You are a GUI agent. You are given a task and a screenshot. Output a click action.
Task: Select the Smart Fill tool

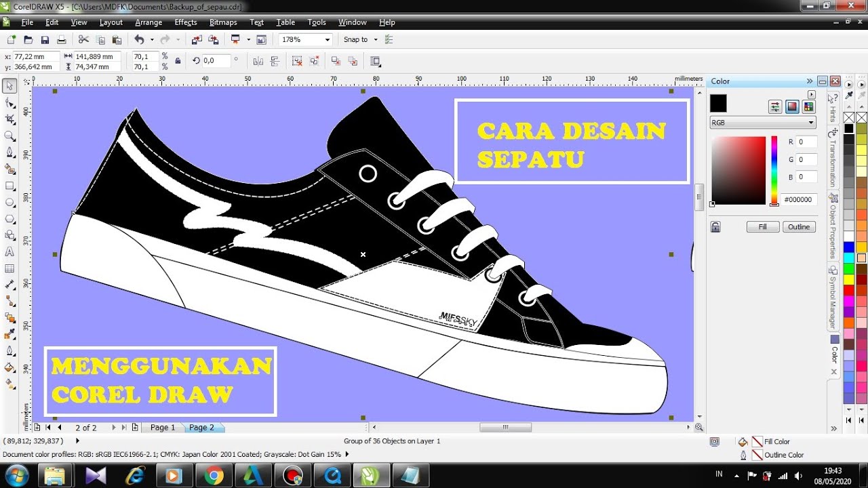pos(9,169)
